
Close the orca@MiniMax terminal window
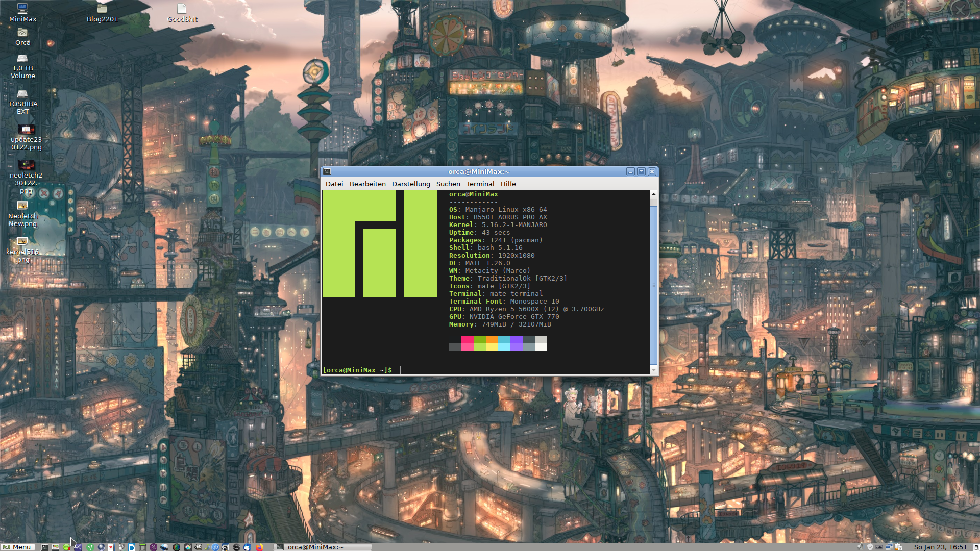pos(652,172)
